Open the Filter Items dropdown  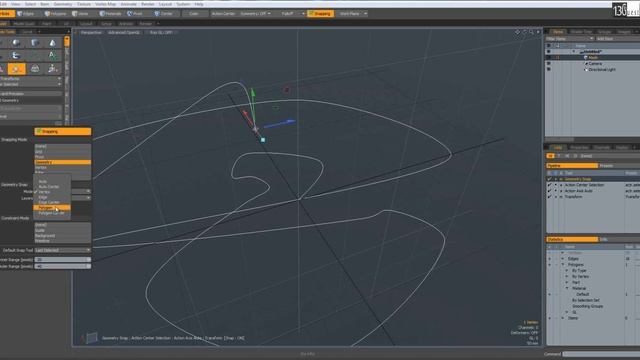click(x=569, y=39)
